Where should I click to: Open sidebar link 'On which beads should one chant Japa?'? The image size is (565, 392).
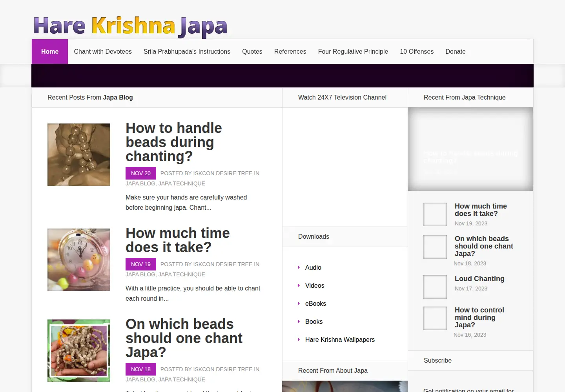coord(484,246)
